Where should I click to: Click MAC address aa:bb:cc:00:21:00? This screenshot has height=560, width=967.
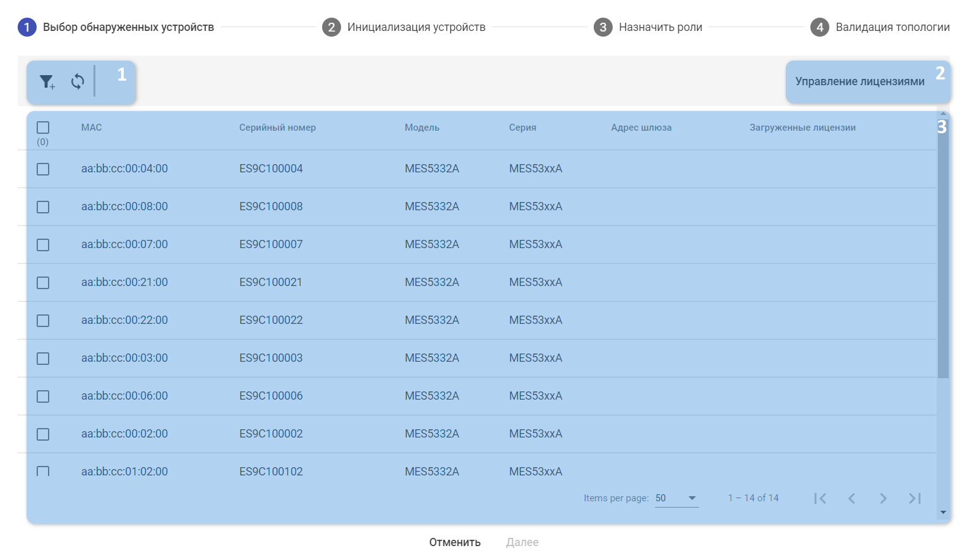tap(124, 282)
